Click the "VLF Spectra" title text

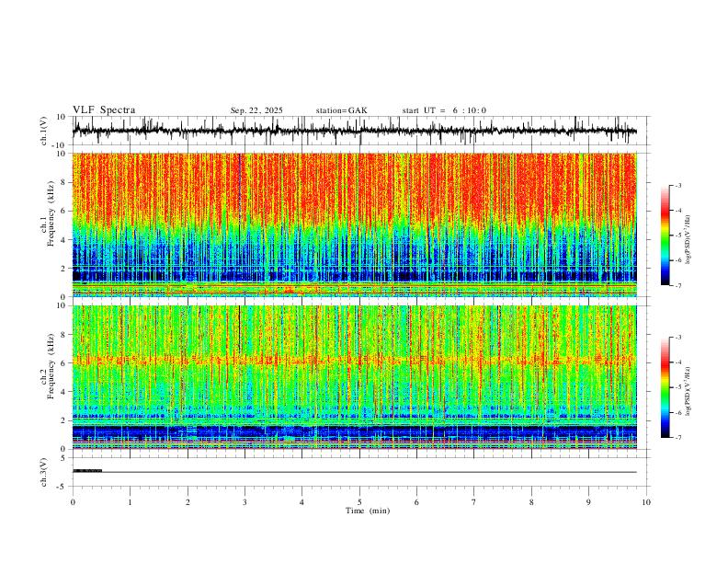click(104, 110)
